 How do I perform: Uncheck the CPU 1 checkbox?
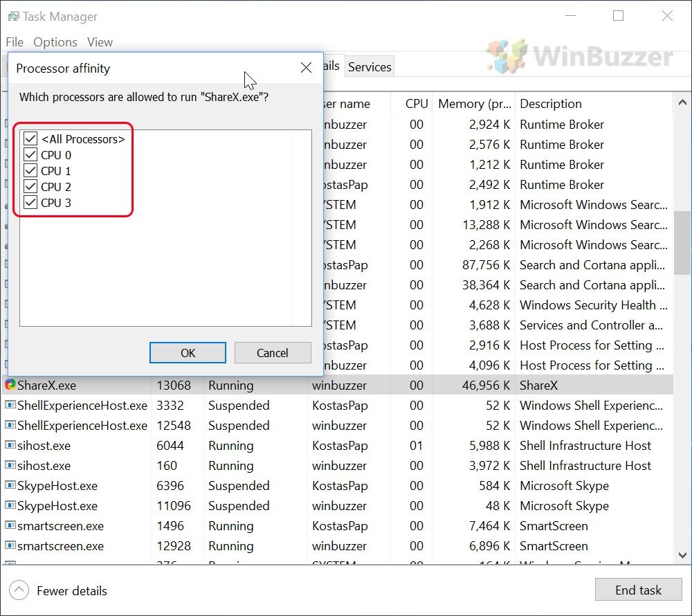tap(30, 171)
